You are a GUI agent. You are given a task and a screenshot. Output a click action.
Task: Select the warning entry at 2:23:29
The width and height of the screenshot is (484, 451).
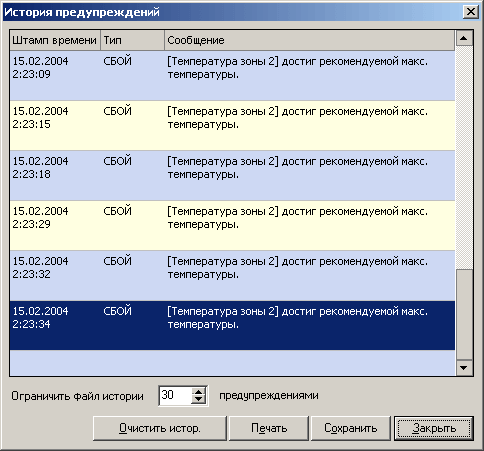pos(232,226)
